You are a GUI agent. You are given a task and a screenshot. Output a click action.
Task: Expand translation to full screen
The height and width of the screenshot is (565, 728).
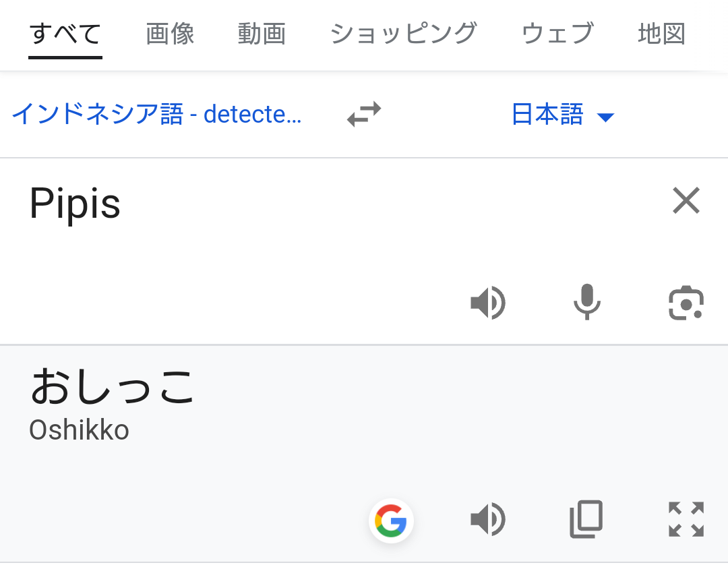coord(686,520)
